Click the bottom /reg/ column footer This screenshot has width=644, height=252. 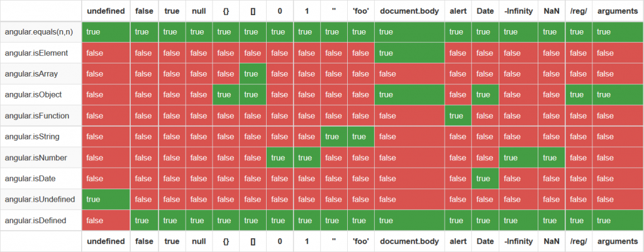click(x=579, y=241)
